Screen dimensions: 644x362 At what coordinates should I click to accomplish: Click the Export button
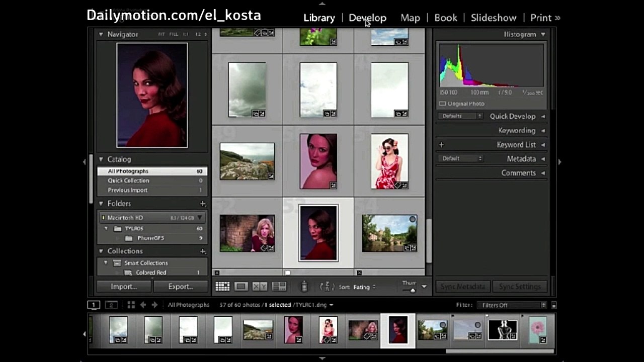[181, 287]
